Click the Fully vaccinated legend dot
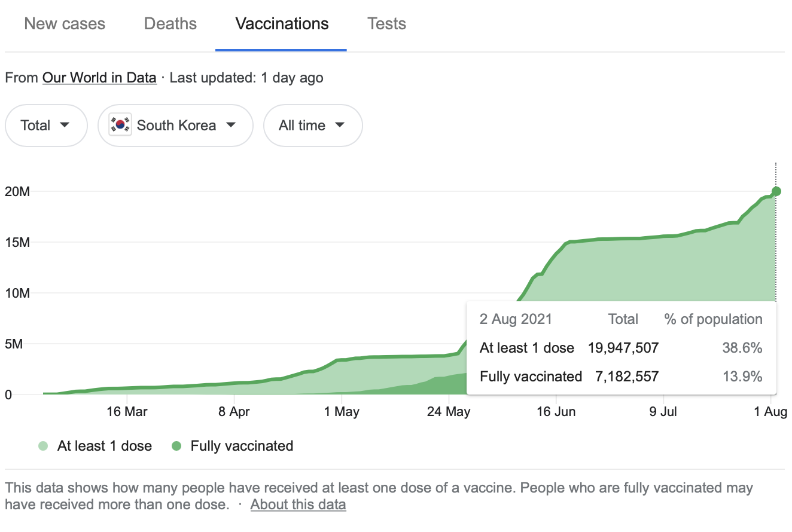792x532 pixels. 176,446
